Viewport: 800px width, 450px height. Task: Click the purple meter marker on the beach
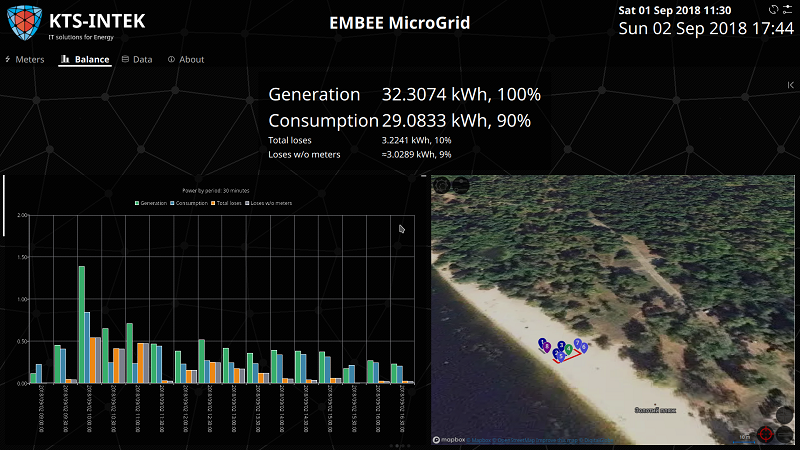tap(545, 345)
